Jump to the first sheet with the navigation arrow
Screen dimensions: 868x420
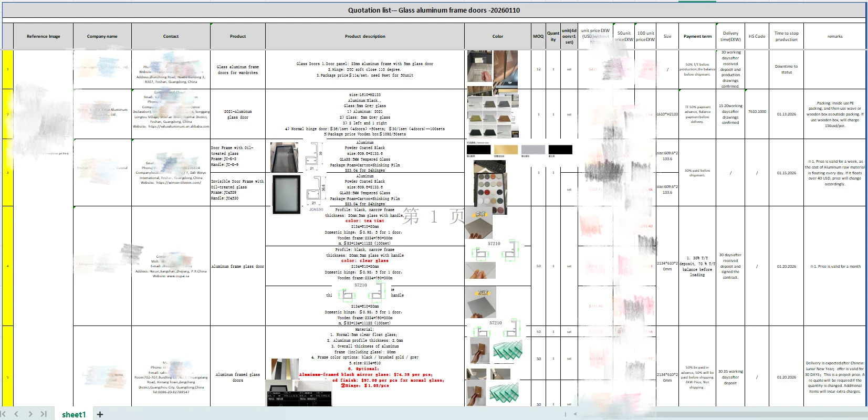4,414
